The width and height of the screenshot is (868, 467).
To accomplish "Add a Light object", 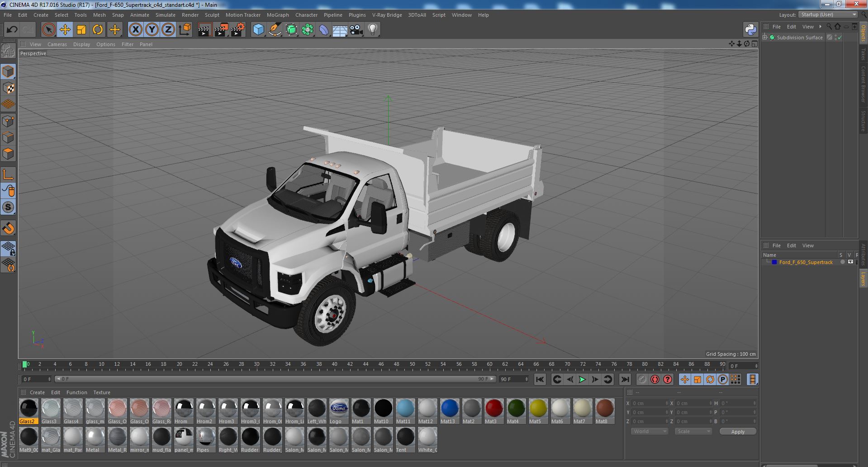I will (373, 30).
